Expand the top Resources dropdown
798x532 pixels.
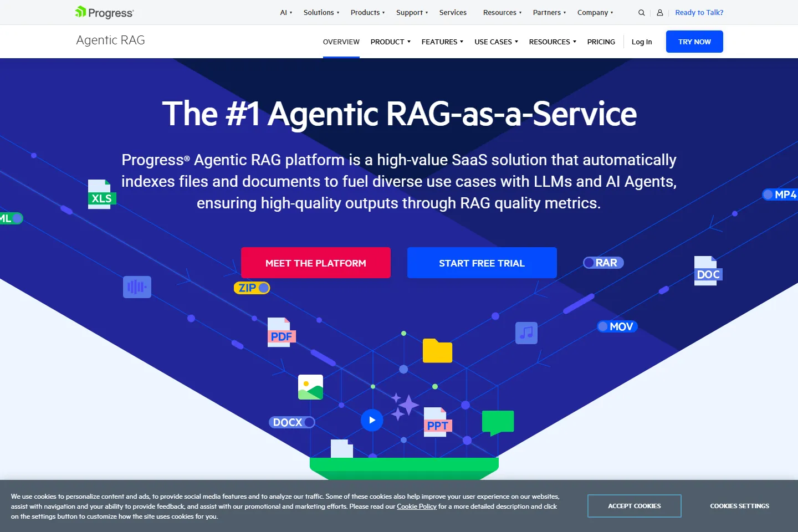coord(502,13)
